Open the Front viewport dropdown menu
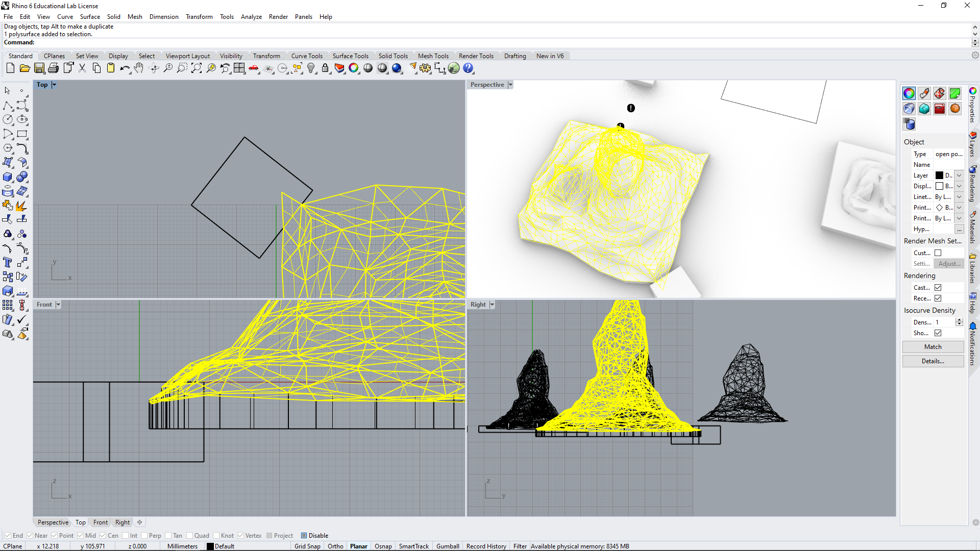 point(58,305)
